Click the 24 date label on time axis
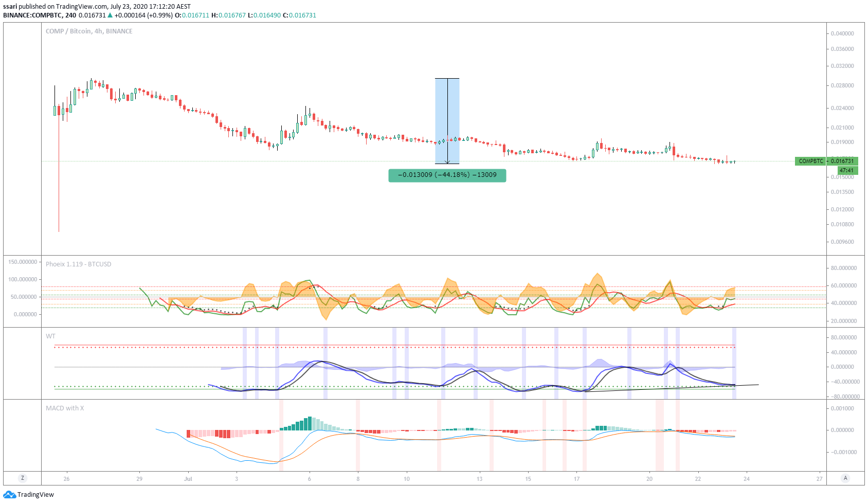This screenshot has height=504, width=868. click(x=747, y=479)
